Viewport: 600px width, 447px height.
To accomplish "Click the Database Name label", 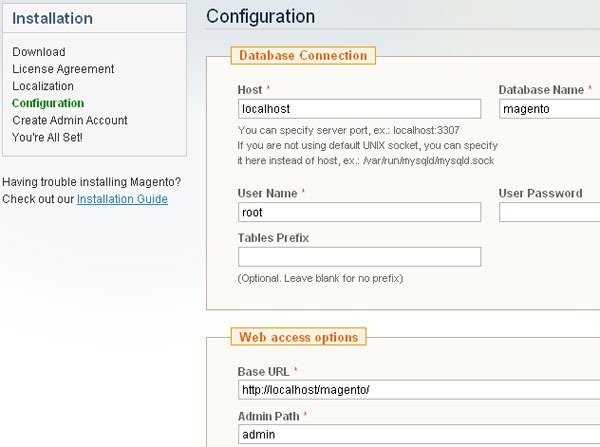I will click(x=541, y=90).
